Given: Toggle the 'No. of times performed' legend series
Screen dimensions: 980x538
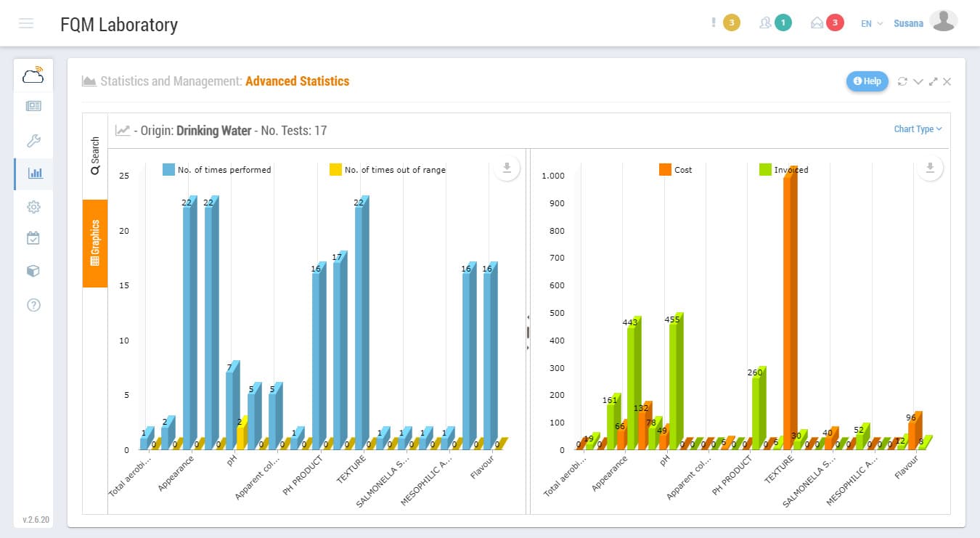Looking at the screenshot, I should [217, 170].
